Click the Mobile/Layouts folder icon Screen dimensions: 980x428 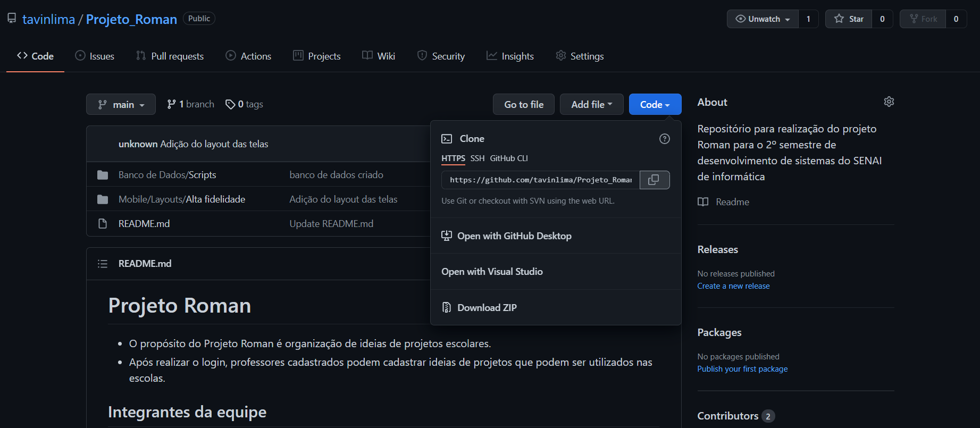103,199
